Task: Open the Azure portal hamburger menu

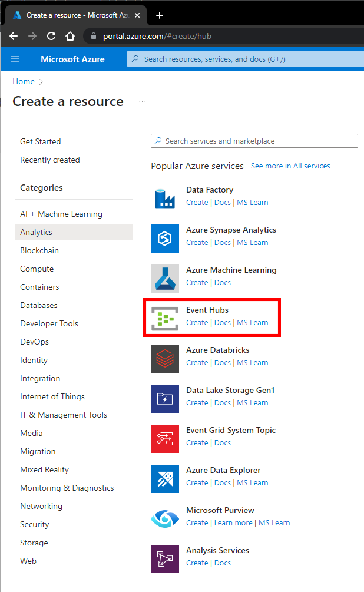Action: 15,59
